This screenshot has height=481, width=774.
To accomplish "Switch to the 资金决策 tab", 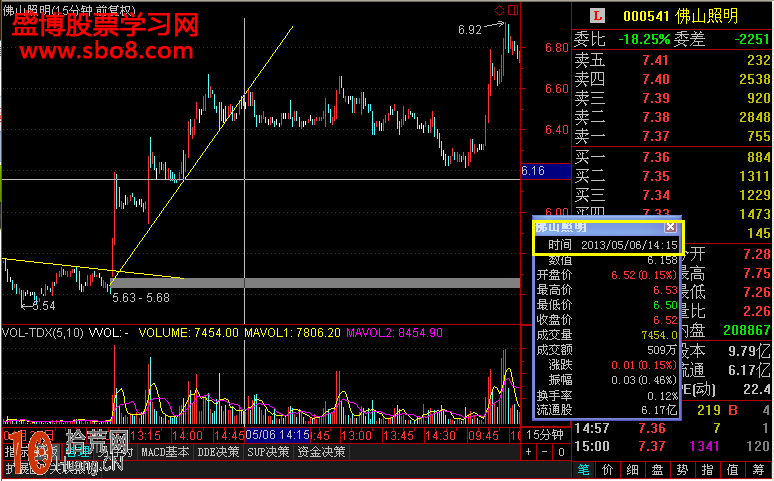I will 321,452.
